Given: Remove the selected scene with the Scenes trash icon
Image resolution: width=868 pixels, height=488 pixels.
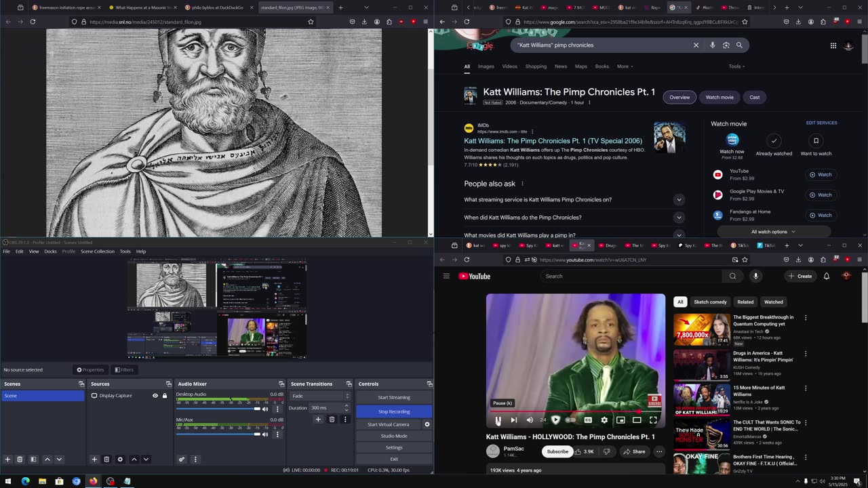Looking at the screenshot, I should point(20,459).
